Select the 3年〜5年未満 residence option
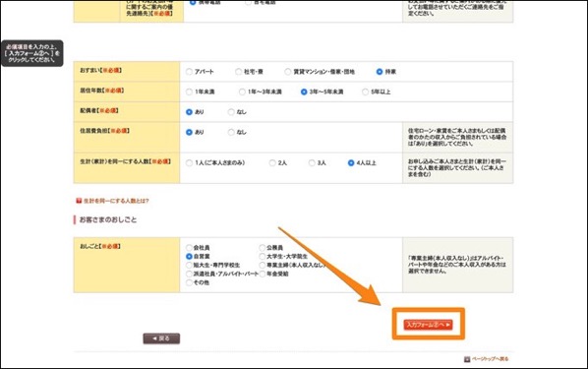The width and height of the screenshot is (588, 369). click(304, 92)
